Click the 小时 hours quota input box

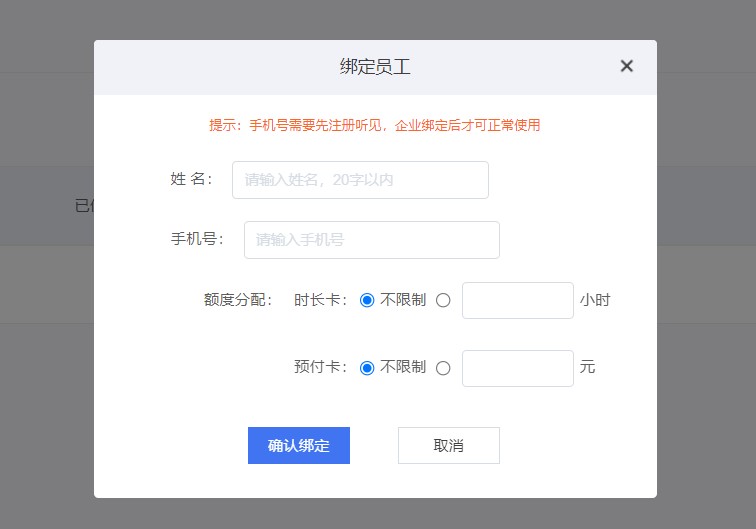click(518, 300)
